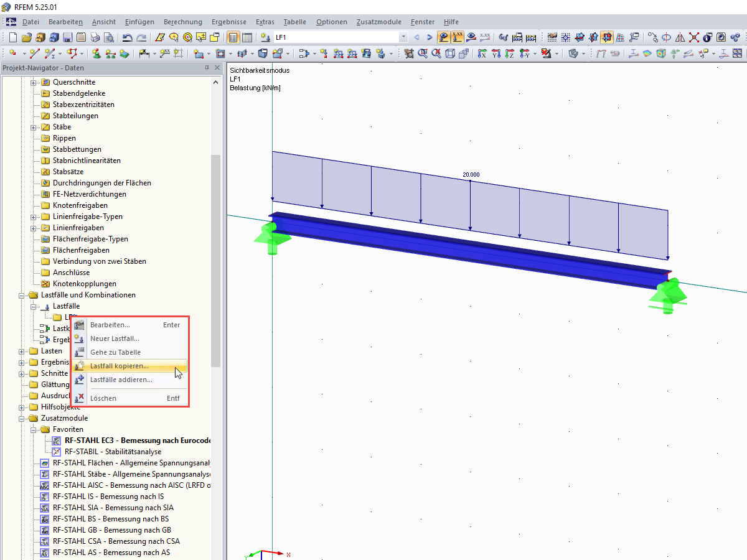This screenshot has height=560, width=747.
Task: Toggle the highlighted work plane button
Action: [x=607, y=37]
